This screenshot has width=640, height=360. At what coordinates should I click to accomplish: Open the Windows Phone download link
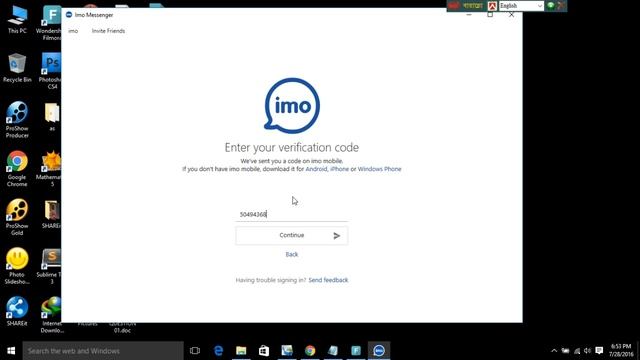coord(379,169)
